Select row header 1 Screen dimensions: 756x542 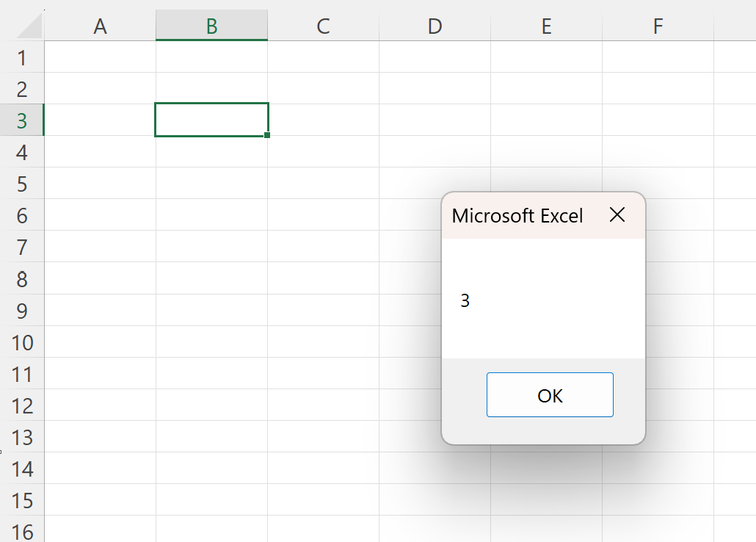click(23, 57)
